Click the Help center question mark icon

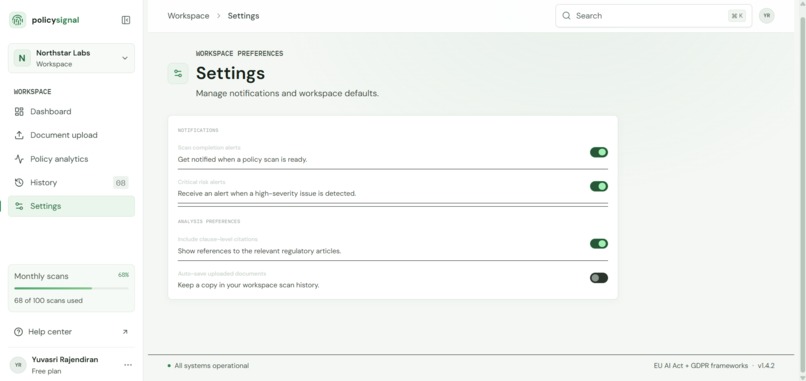(19, 332)
